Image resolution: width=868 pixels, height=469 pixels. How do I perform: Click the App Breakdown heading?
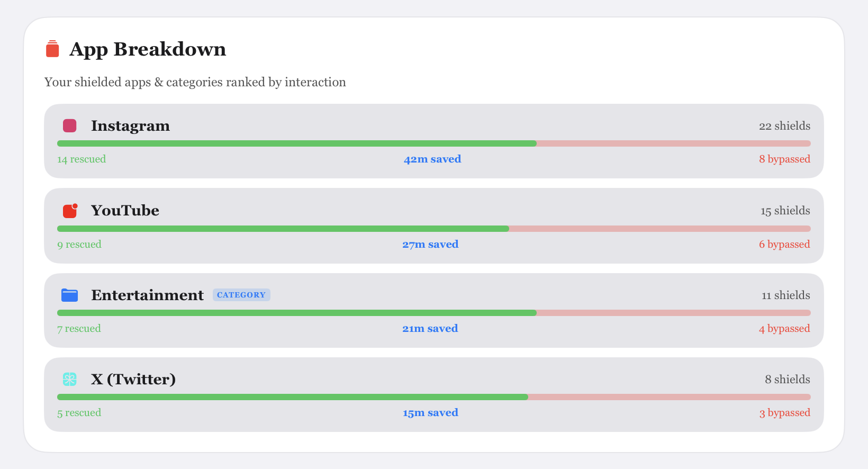click(148, 49)
